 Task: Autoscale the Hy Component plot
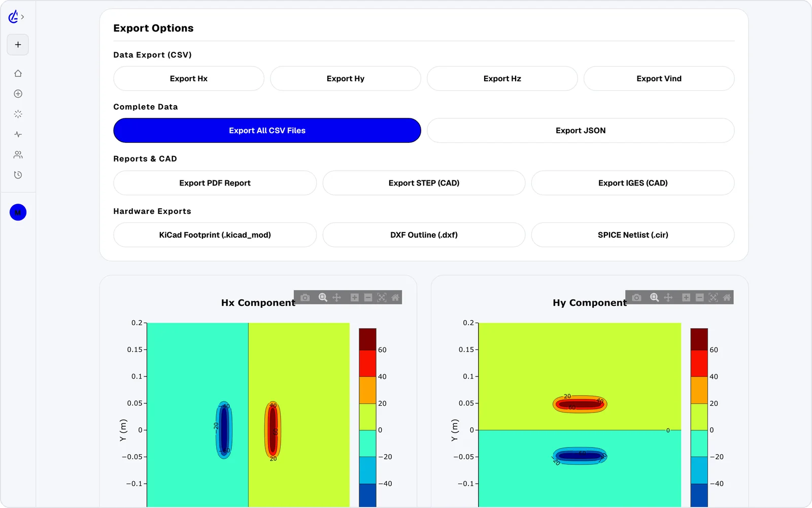coord(713,297)
